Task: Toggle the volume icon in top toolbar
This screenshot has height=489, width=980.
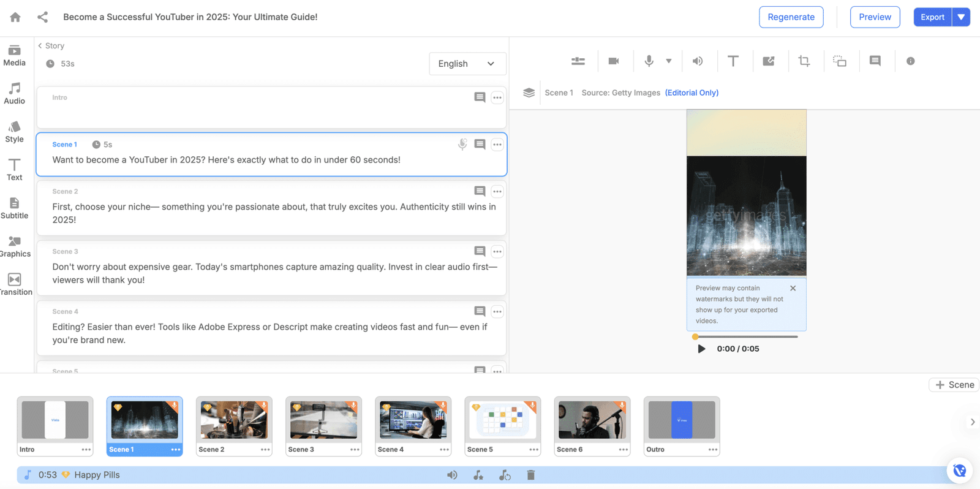Action: pos(698,61)
